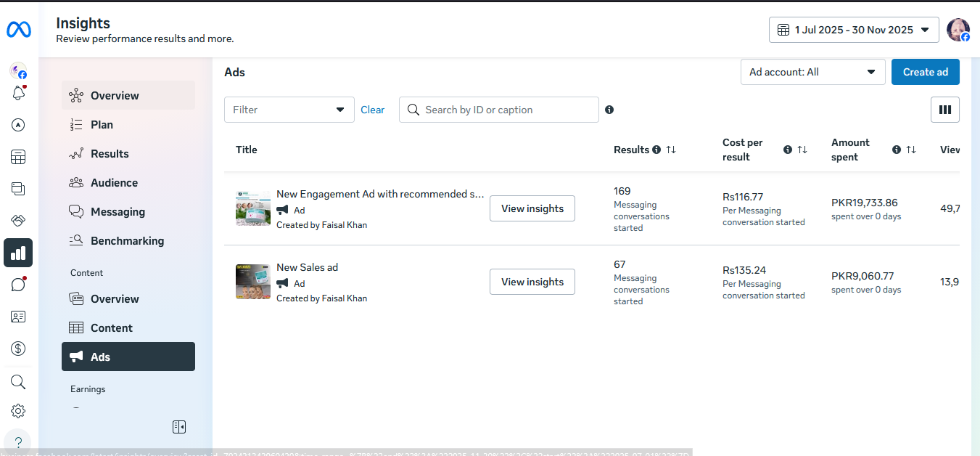Open the Filter dropdown
The width and height of the screenshot is (980, 456).
[x=289, y=110]
